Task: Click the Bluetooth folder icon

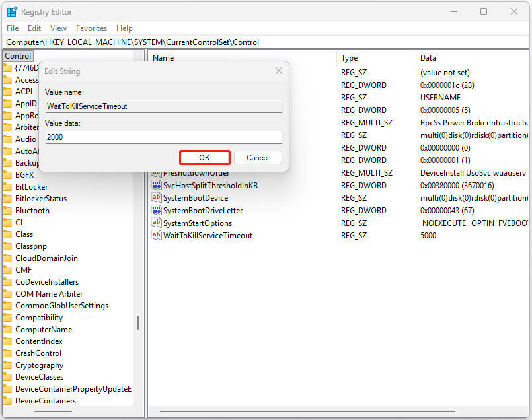Action: [7, 211]
